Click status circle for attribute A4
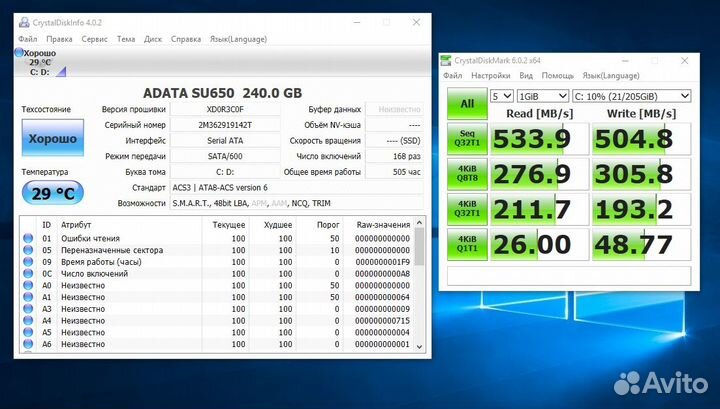 pos(28,320)
